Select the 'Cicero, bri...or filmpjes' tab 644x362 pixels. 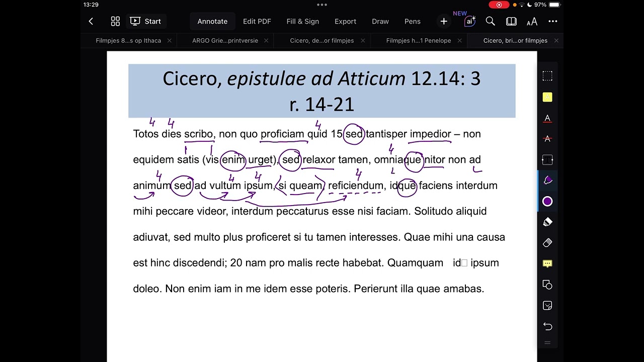(515, 41)
